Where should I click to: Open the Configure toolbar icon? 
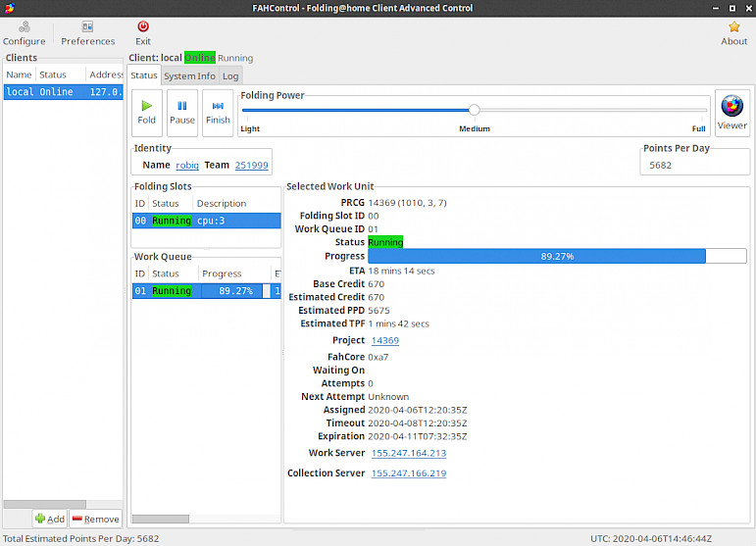25,33
